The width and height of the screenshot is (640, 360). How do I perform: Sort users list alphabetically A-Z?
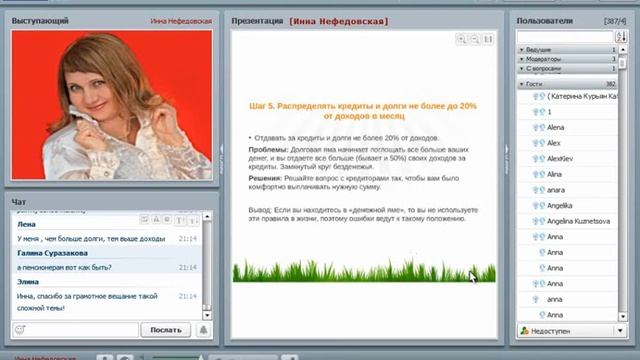point(621,37)
